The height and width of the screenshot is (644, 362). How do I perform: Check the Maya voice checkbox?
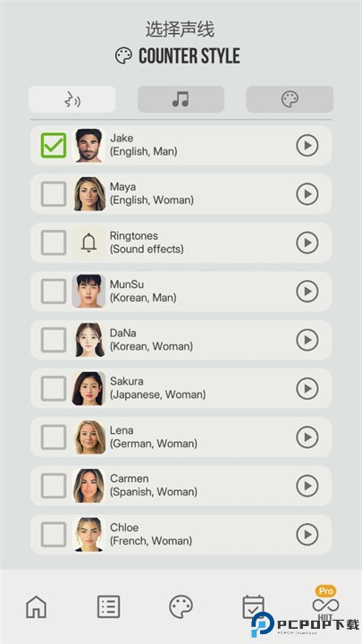(54, 194)
